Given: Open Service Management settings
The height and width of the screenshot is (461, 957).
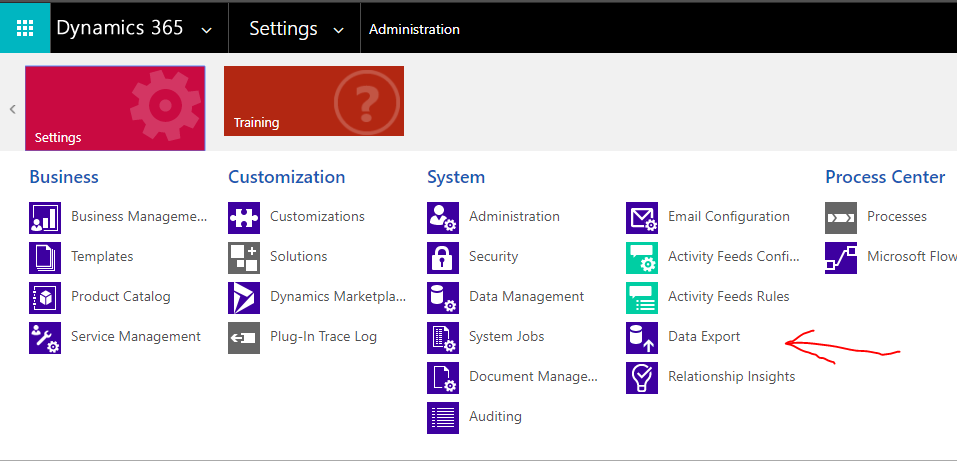Looking at the screenshot, I should coord(135,336).
